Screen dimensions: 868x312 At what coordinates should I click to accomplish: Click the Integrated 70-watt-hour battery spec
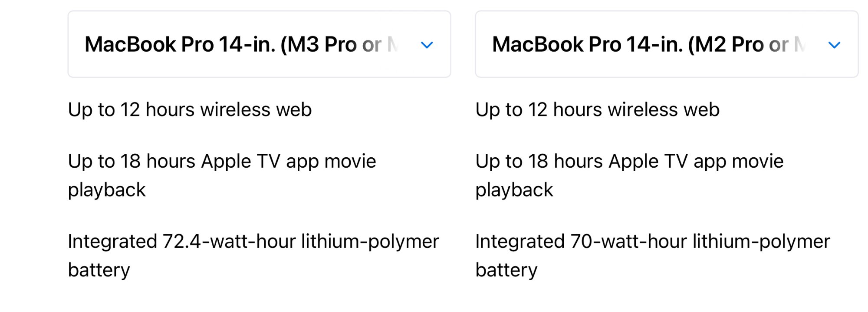pos(653,256)
